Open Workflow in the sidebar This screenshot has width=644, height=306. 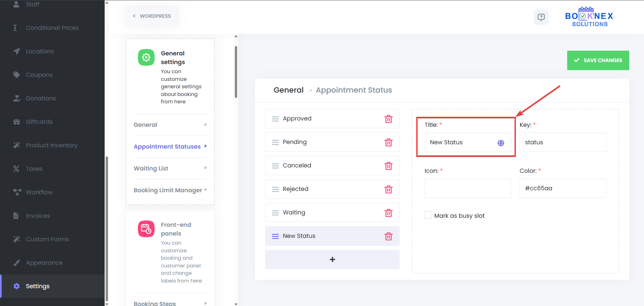pyautogui.click(x=39, y=192)
